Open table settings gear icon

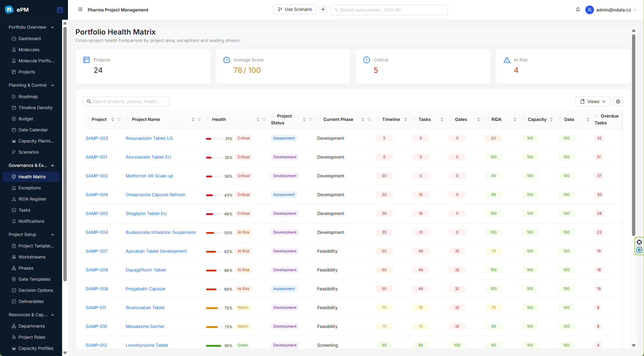pos(618,101)
